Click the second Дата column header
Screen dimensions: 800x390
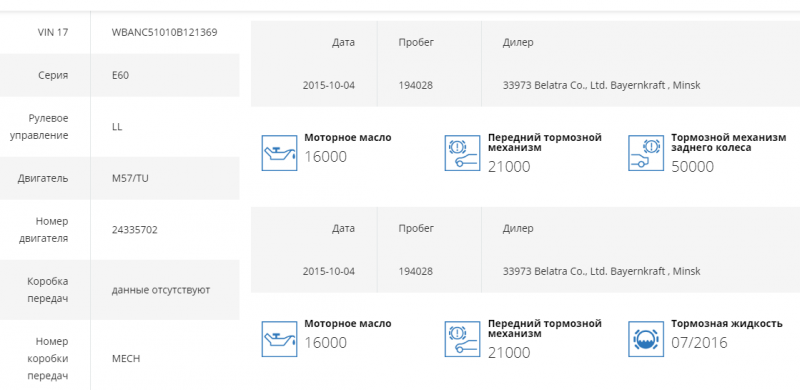click(343, 228)
